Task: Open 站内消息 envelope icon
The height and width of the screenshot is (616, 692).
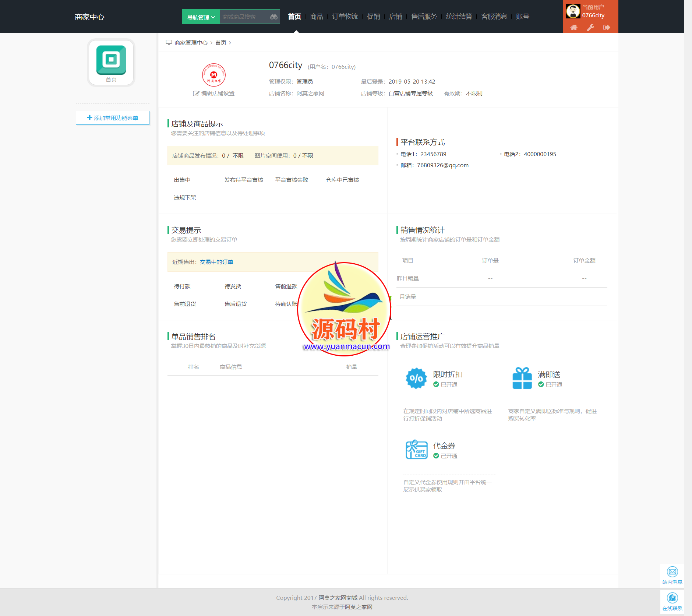Action: [x=672, y=572]
